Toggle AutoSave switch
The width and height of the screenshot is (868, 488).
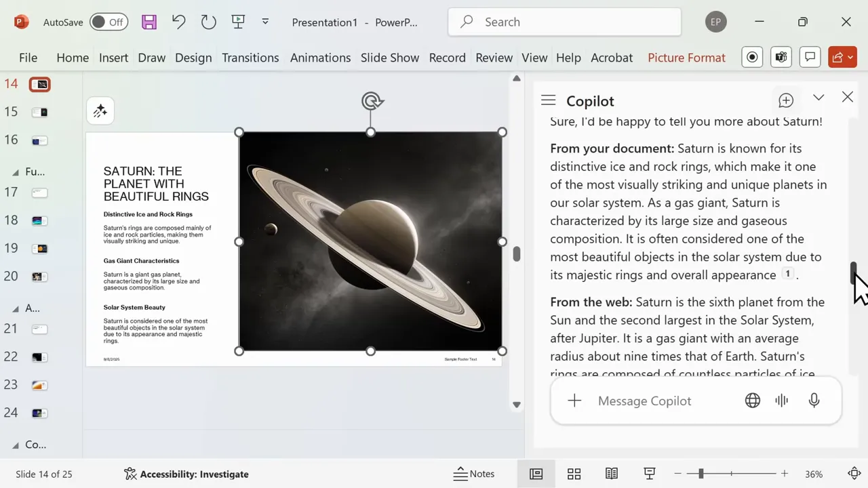(x=108, y=22)
